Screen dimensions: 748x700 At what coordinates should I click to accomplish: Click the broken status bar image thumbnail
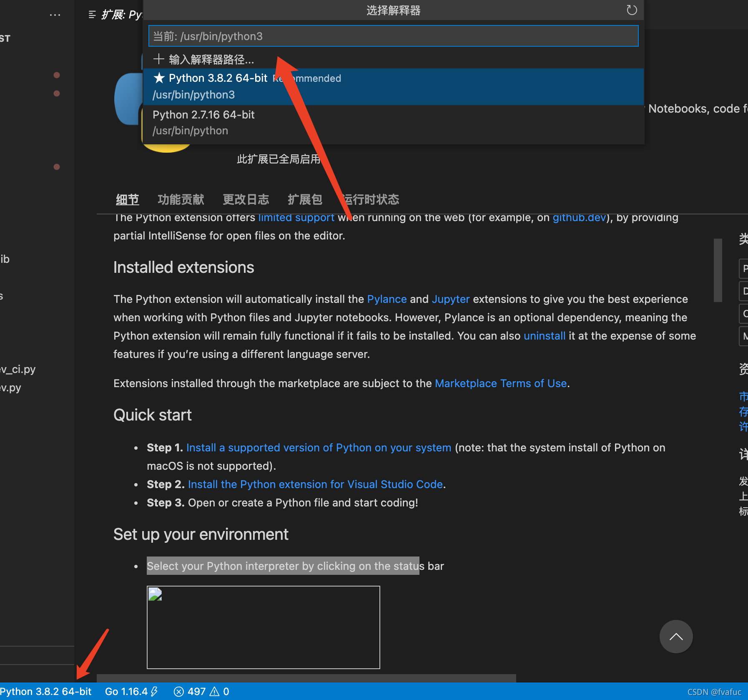(x=263, y=627)
